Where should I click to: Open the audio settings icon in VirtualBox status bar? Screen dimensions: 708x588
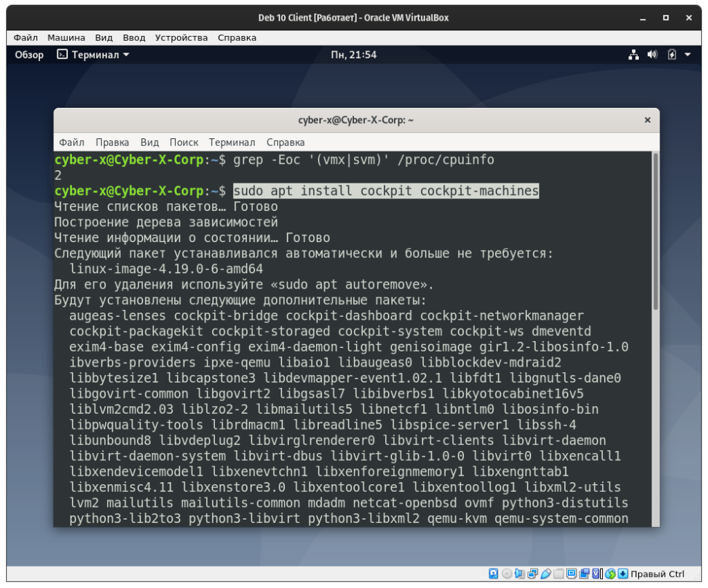(x=520, y=574)
